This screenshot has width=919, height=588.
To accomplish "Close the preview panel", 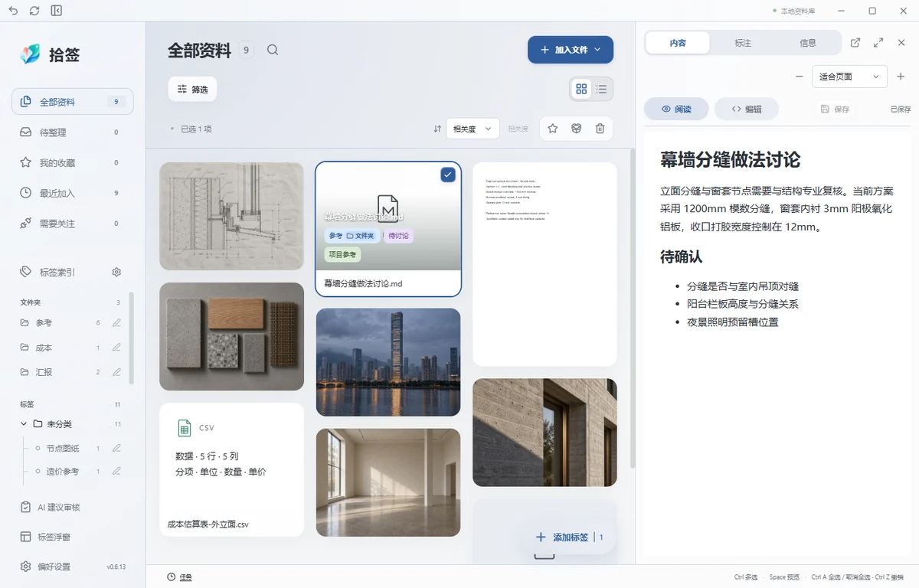I will [x=901, y=43].
